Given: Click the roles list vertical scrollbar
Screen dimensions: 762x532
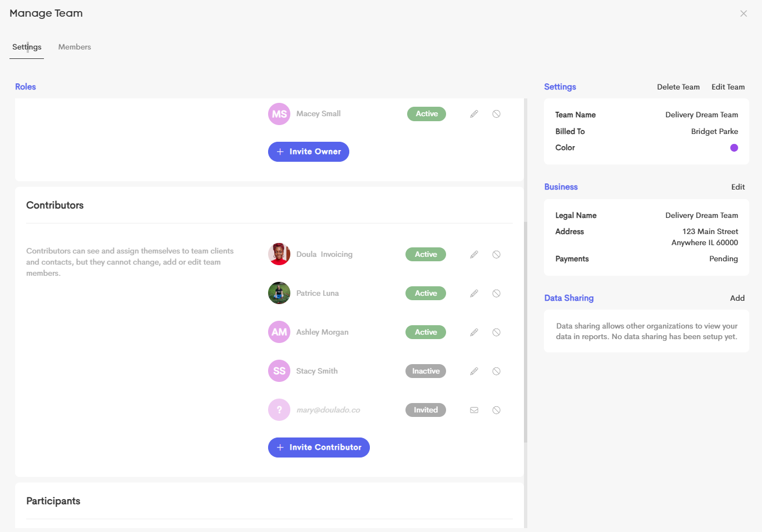Looking at the screenshot, I should pyautogui.click(x=526, y=332).
